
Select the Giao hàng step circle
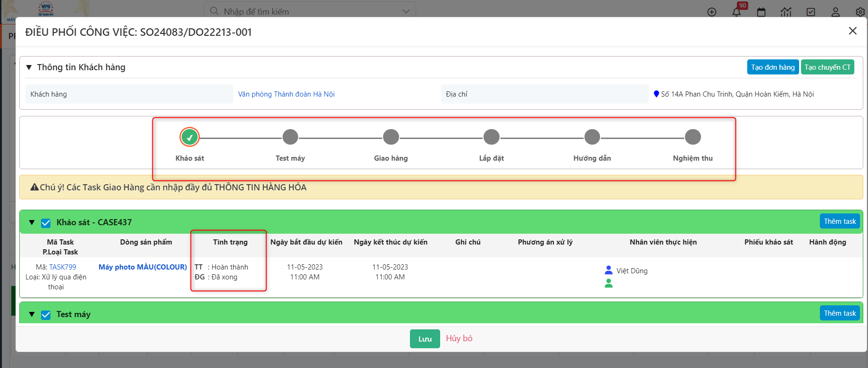pos(391,137)
